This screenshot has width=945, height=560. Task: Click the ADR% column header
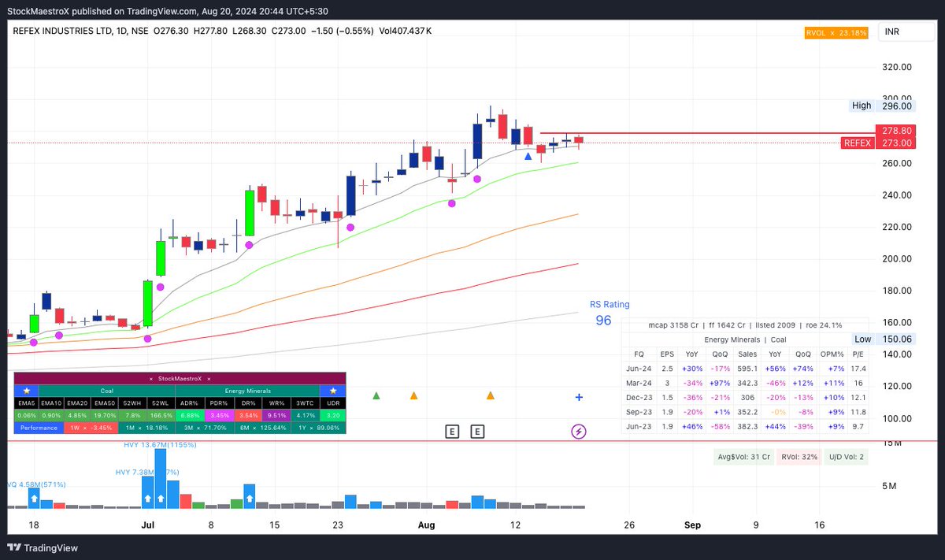(189, 402)
